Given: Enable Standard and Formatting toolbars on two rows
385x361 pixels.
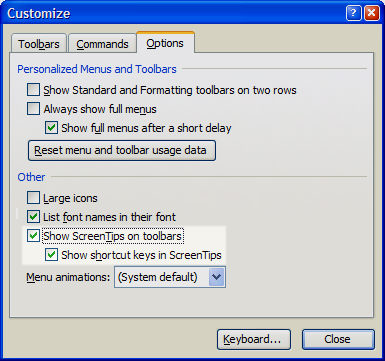Looking at the screenshot, I should (x=33, y=90).
